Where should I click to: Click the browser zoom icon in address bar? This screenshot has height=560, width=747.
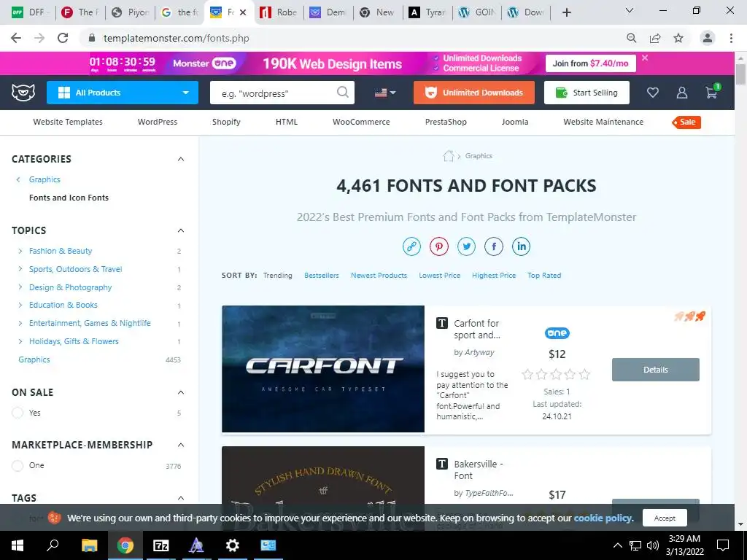tap(632, 38)
